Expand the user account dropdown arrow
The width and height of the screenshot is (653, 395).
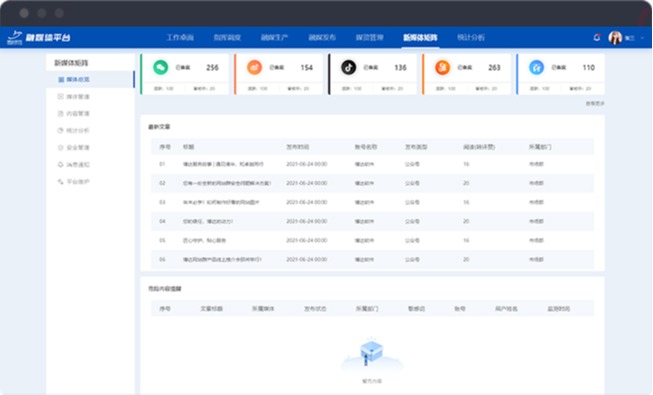pos(642,38)
